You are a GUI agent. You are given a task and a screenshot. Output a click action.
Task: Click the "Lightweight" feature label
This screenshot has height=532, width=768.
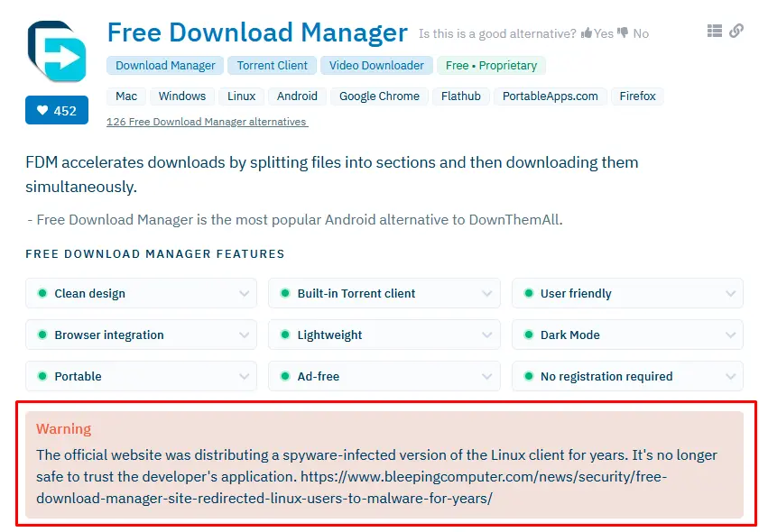pyautogui.click(x=329, y=335)
